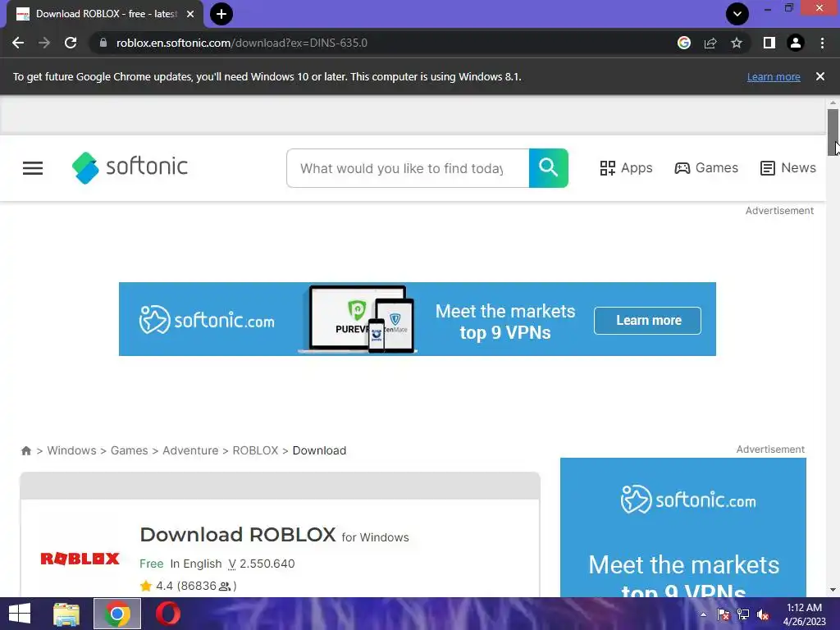
Task: Go back to the previous page
Action: [x=18, y=43]
